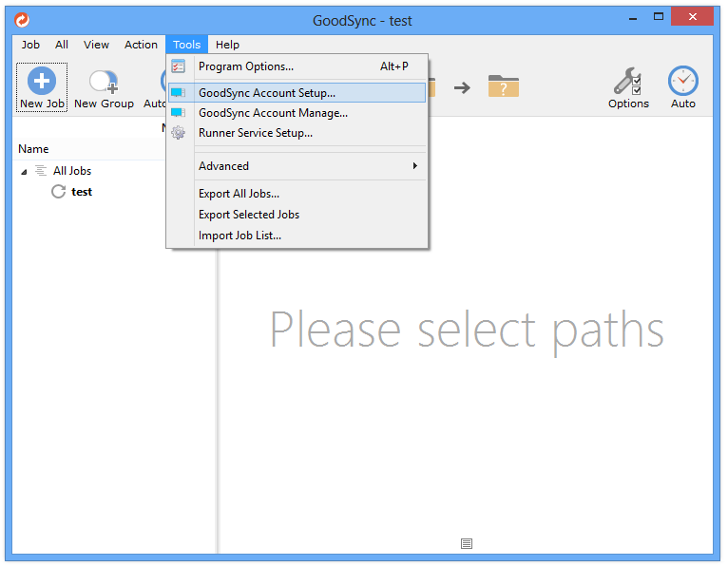Viewport: 728px width, 566px height.
Task: Click the sync icon beside the test job
Action: pyautogui.click(x=58, y=192)
